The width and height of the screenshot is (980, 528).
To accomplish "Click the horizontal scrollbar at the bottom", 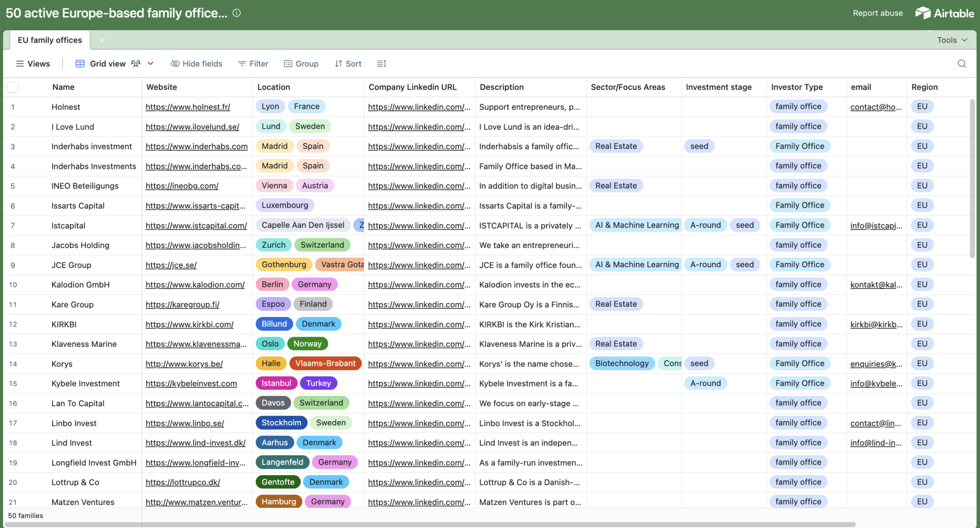I will (x=429, y=524).
